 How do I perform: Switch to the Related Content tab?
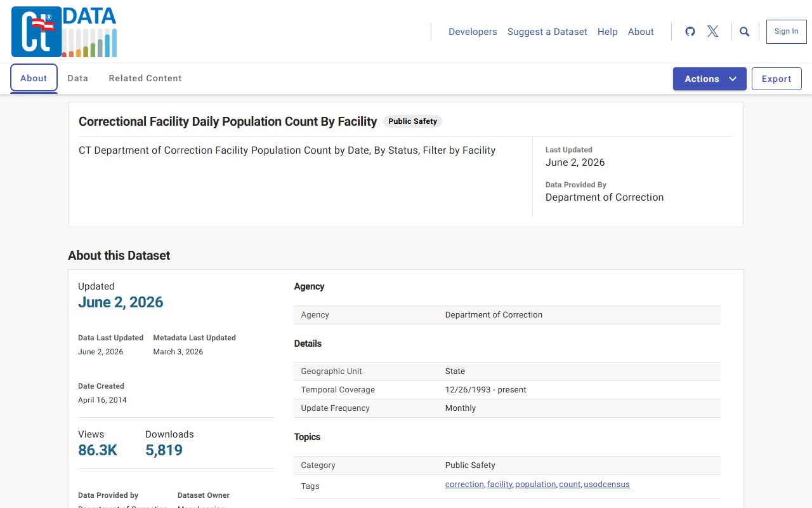[145, 78]
